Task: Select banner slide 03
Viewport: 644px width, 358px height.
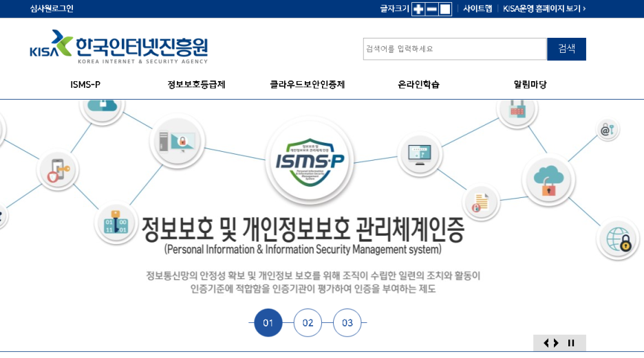Action: click(347, 323)
